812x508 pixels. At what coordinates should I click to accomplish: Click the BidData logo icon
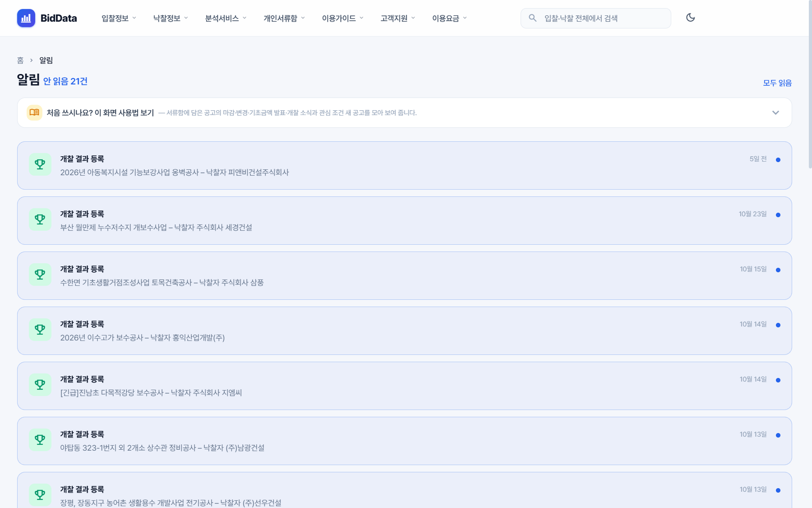[x=26, y=18]
